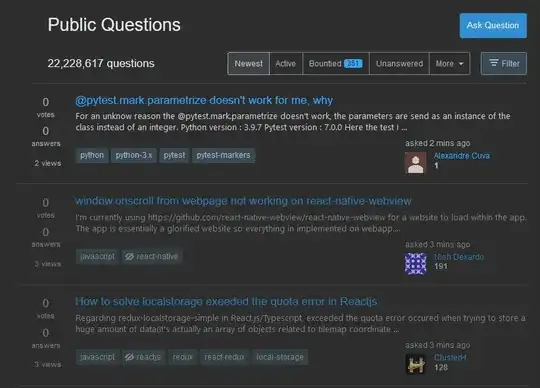Click the reputation score 128
Image resolution: width=540 pixels, height=388 pixels.
pos(441,367)
